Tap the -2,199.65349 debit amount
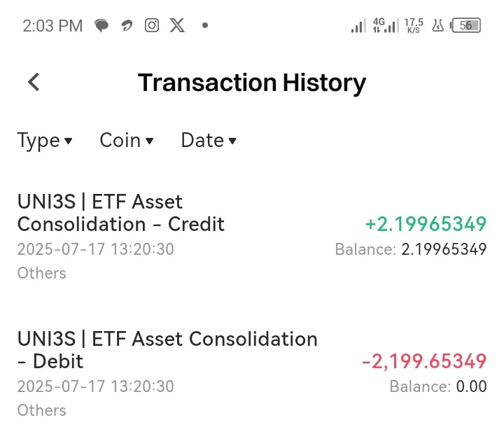The width and height of the screenshot is (504, 448). coord(423,362)
